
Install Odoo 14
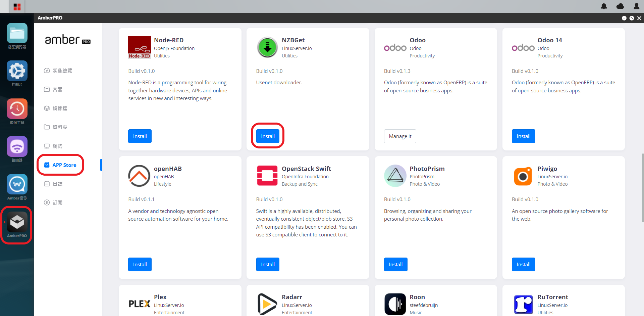point(524,136)
